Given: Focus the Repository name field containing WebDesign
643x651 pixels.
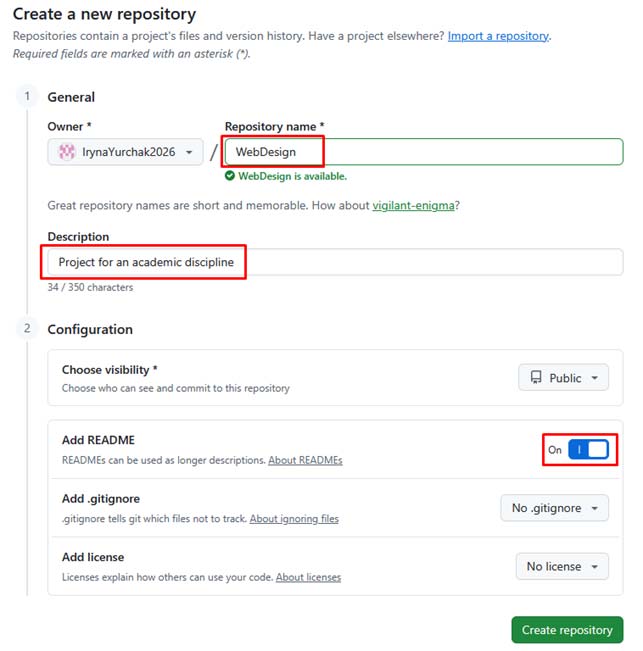Looking at the screenshot, I should coord(424,152).
